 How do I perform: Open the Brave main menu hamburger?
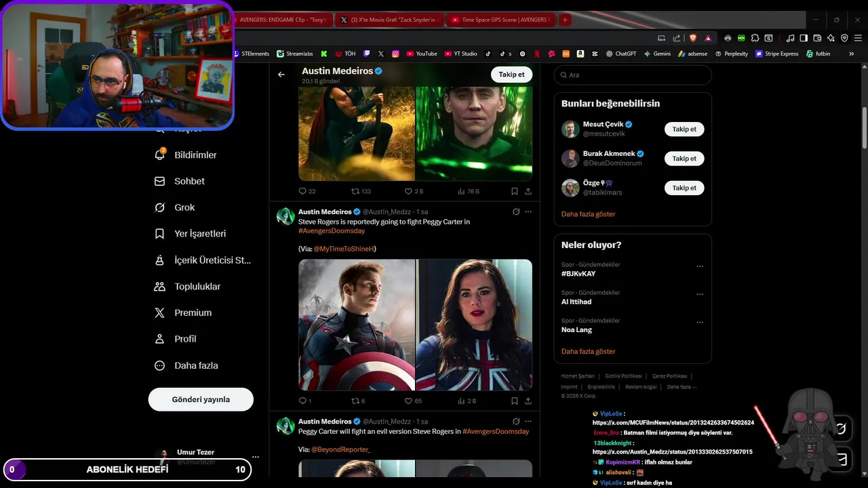[858, 38]
